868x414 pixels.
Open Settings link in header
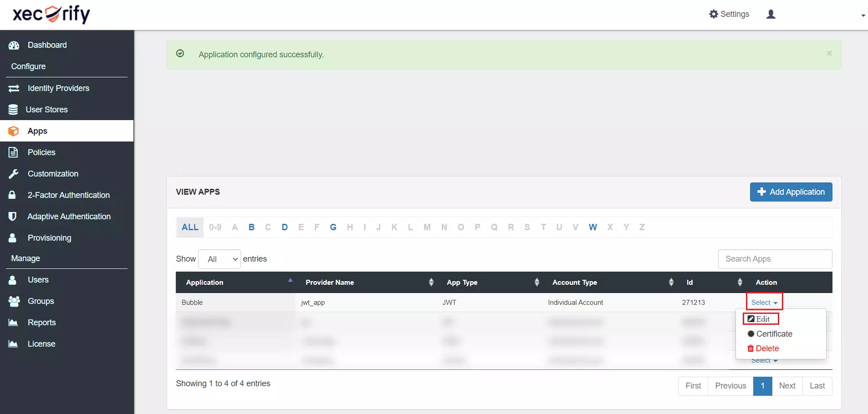[x=729, y=14]
